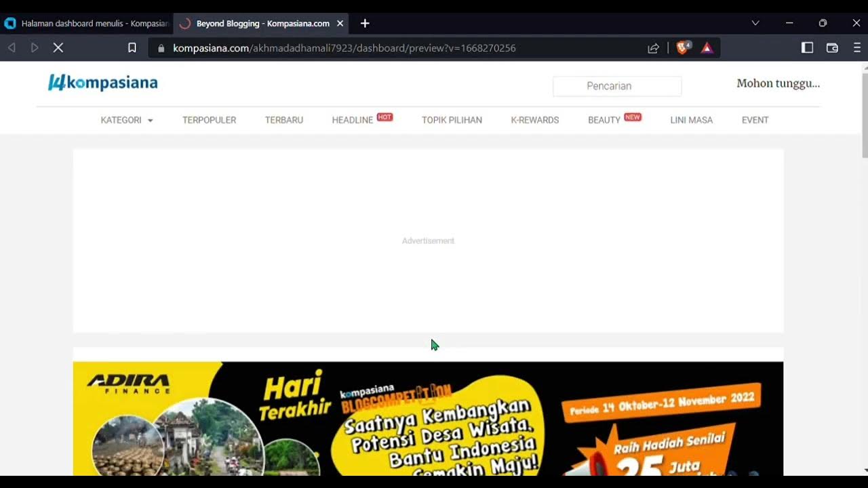Open the Brave Shields lion icon

click(684, 47)
